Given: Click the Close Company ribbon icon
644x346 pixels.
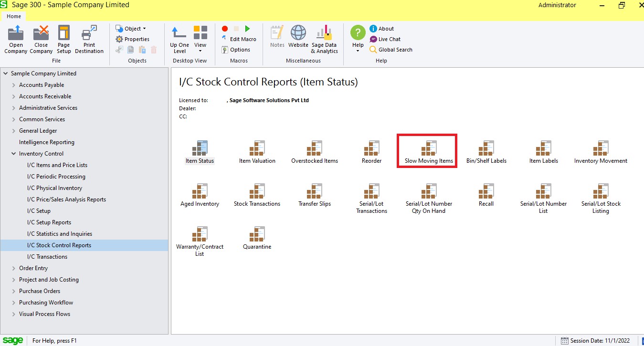Looking at the screenshot, I should (41, 40).
